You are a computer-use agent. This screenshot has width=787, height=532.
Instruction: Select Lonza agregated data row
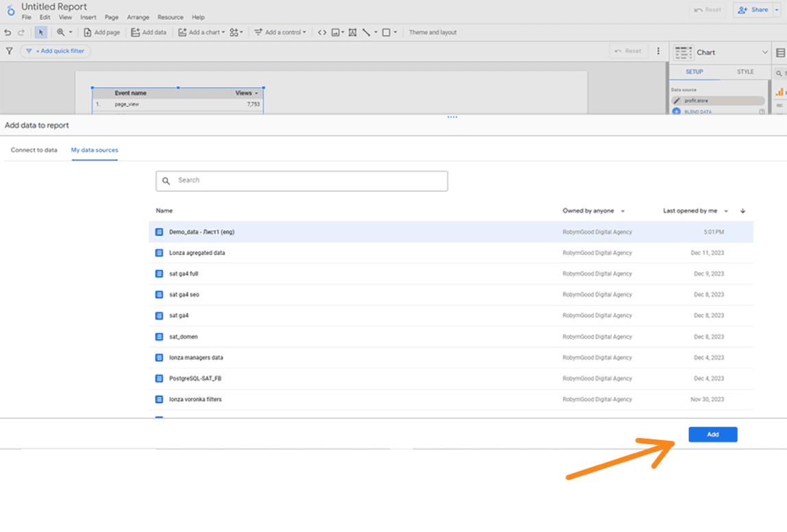point(450,253)
